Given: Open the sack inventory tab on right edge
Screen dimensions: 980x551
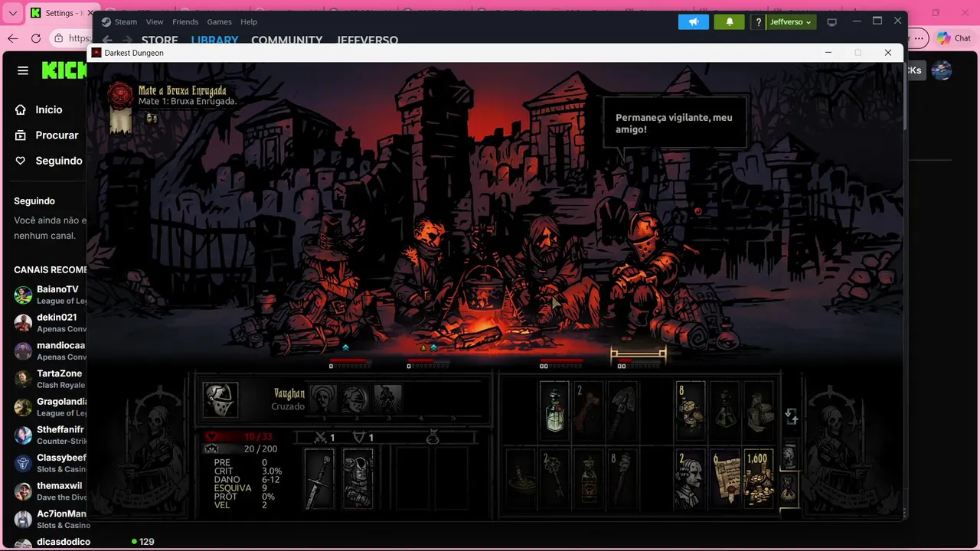Looking at the screenshot, I should tap(789, 488).
